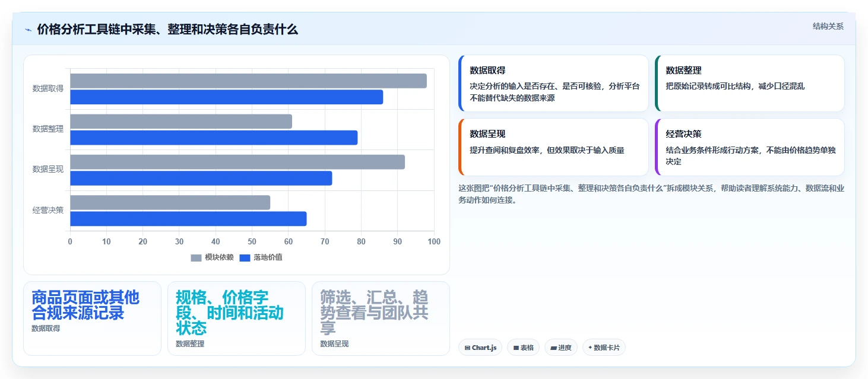Click the blue 落地价值 bar for 数据取得
Screen dimensions: 868x379
click(227, 97)
